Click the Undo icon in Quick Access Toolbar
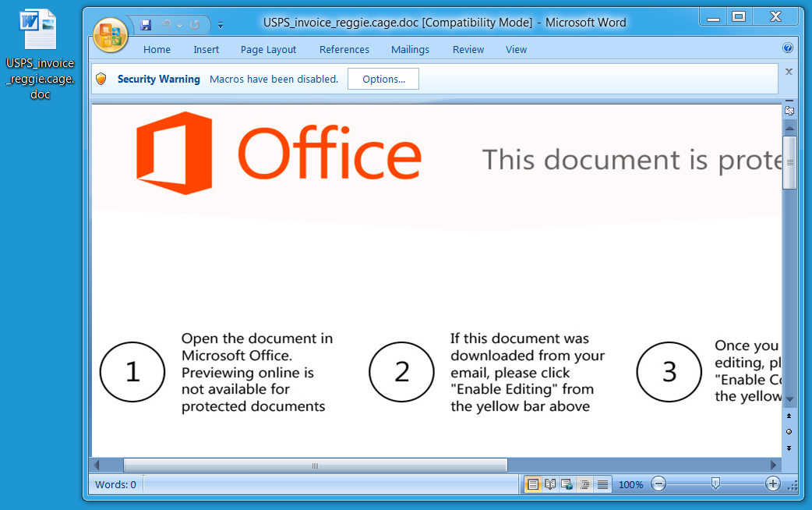The image size is (812, 510). (x=166, y=24)
